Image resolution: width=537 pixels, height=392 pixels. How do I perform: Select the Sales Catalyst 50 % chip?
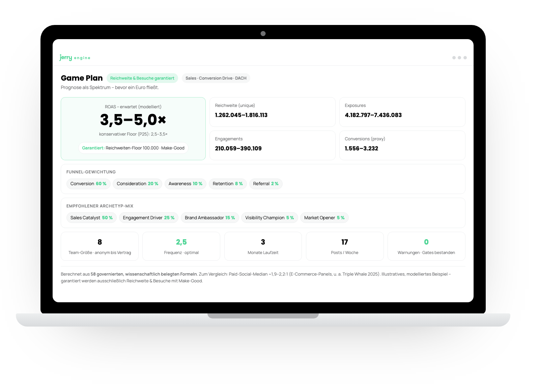pos(91,218)
